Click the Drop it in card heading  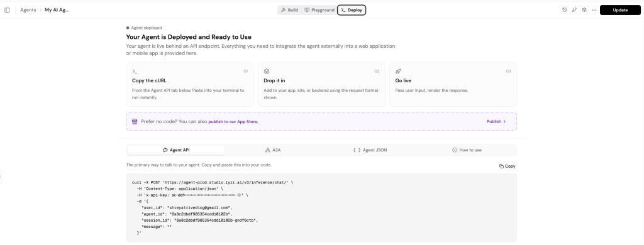(x=274, y=81)
